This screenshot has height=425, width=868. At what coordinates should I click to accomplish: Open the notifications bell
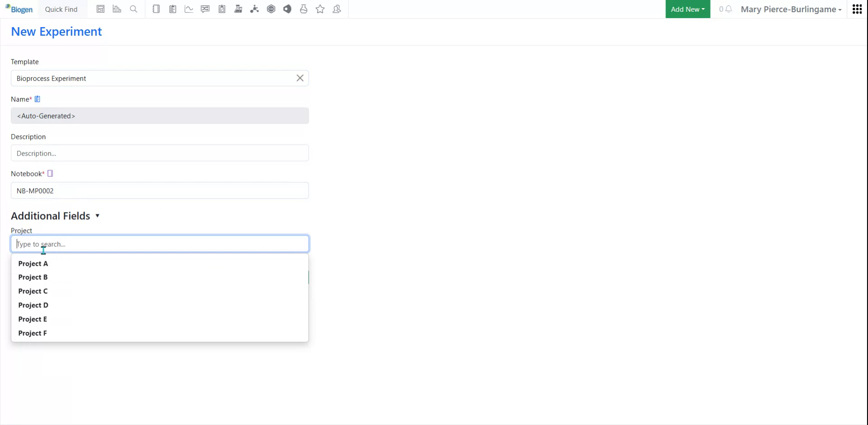(x=728, y=9)
